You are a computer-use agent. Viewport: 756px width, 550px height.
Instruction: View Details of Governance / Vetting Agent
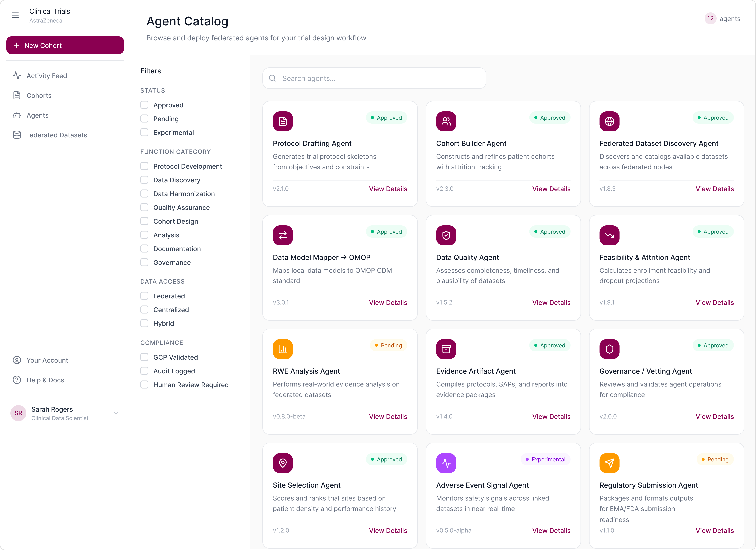715,416
